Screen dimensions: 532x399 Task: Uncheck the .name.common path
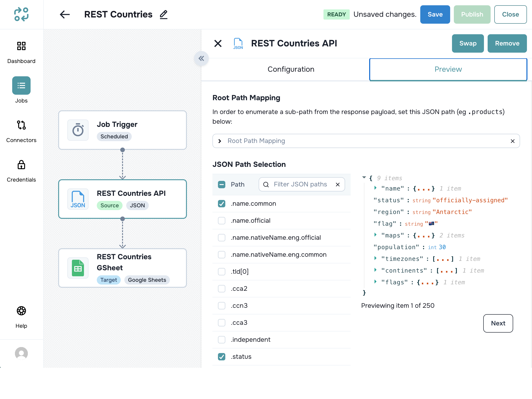(221, 204)
